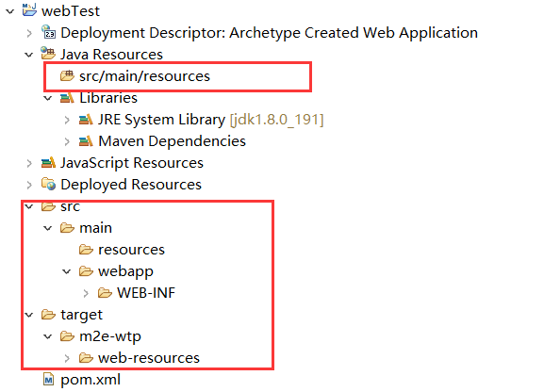Select the m2e-wtp folder label
Screen dimensions: 544x392
(x=110, y=336)
